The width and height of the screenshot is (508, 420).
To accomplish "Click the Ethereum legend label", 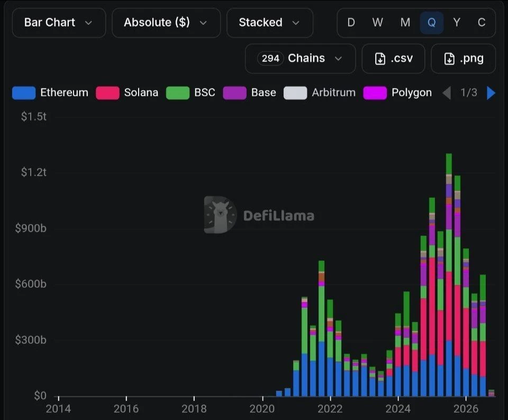I will point(64,93).
